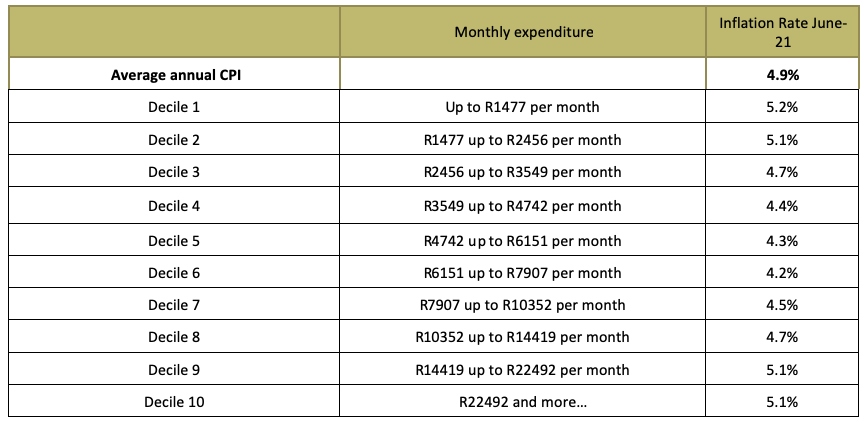Select R3549 up to R4742 per month cell

[x=523, y=206]
